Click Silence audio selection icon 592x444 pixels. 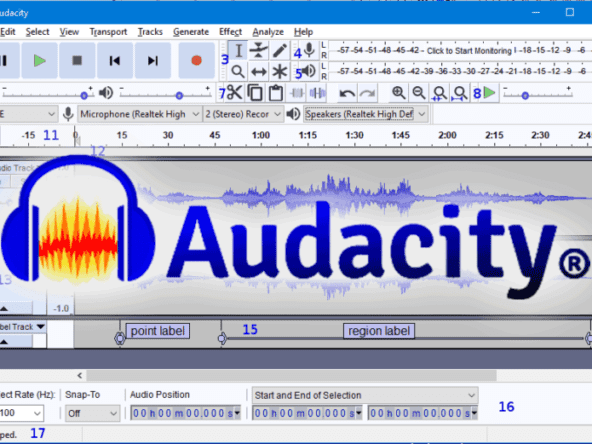[x=318, y=93]
